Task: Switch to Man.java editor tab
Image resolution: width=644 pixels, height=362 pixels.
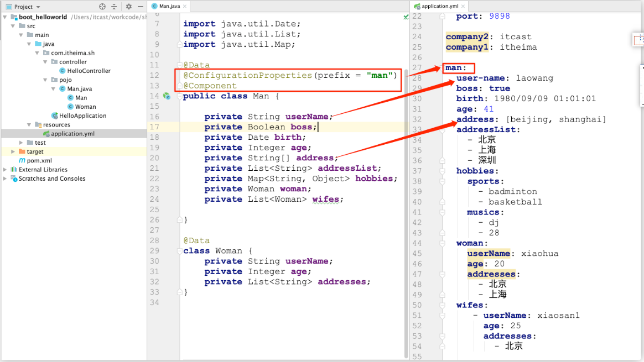Action: [x=169, y=6]
